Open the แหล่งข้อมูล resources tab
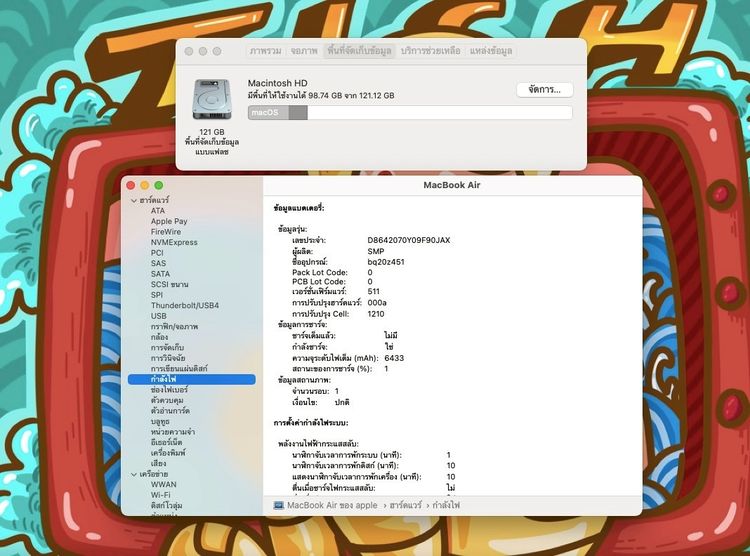 pos(491,51)
